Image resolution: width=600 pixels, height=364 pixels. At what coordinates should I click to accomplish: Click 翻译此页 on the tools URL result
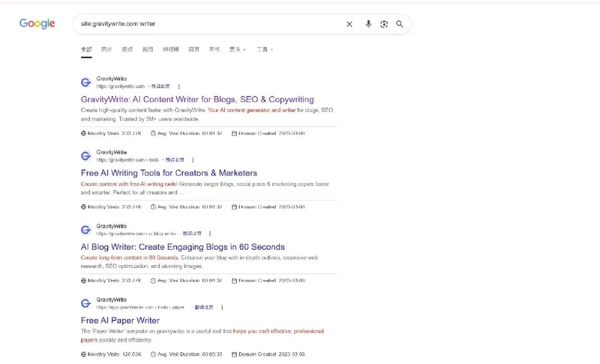[x=175, y=160]
